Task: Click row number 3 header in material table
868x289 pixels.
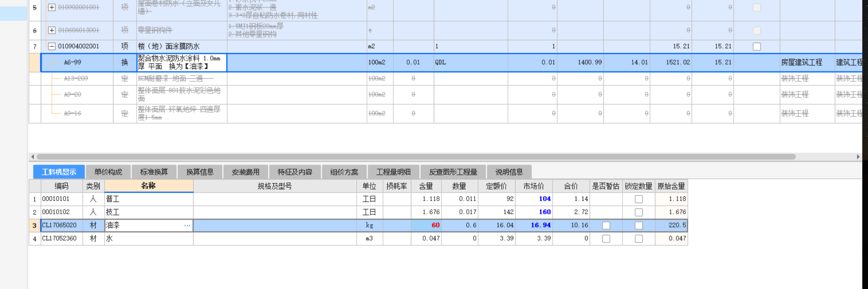Action: 35,226
